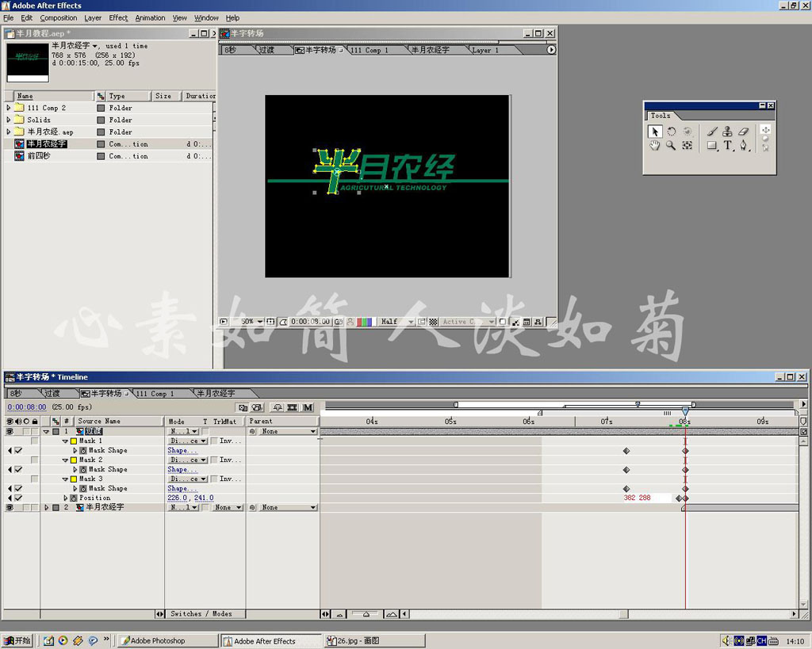Click the volume icon in system tray

[x=726, y=641]
